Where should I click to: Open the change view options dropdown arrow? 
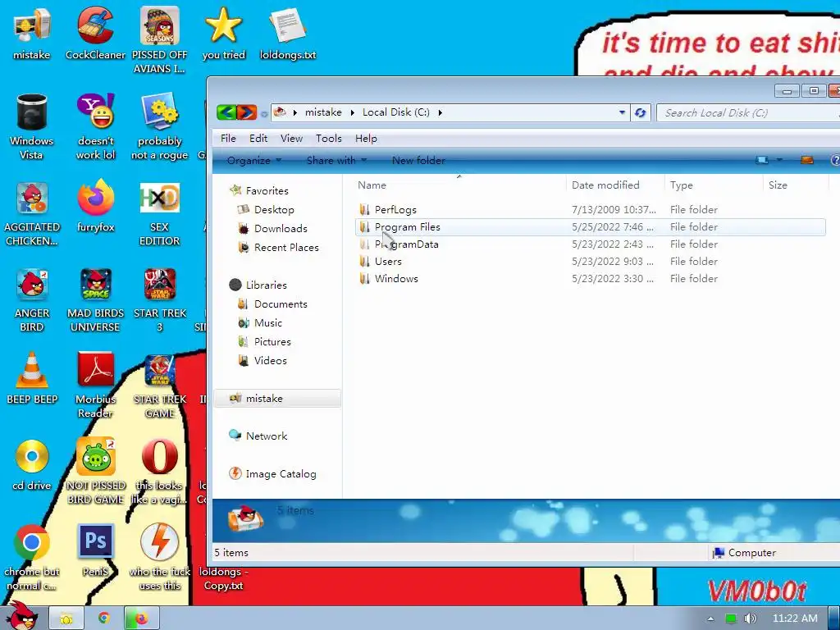click(x=779, y=160)
